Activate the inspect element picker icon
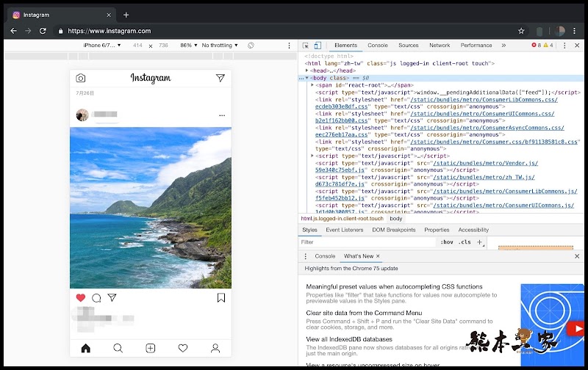 coord(306,46)
